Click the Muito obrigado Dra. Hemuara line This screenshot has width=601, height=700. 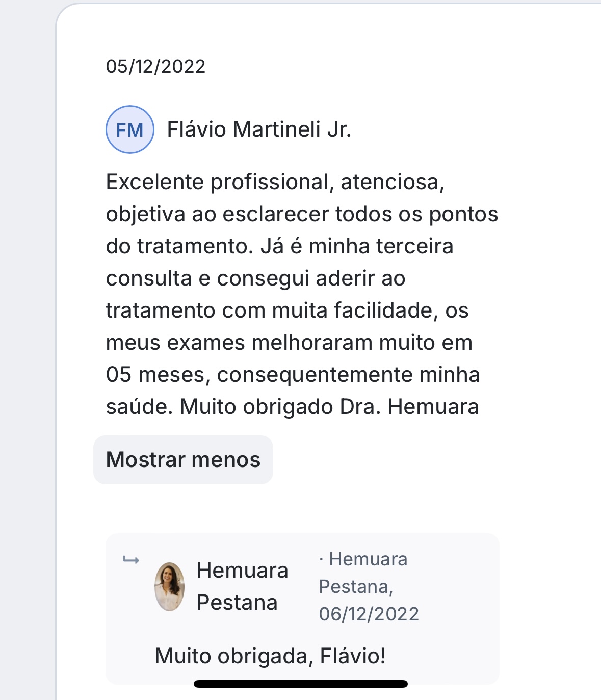coord(292,407)
